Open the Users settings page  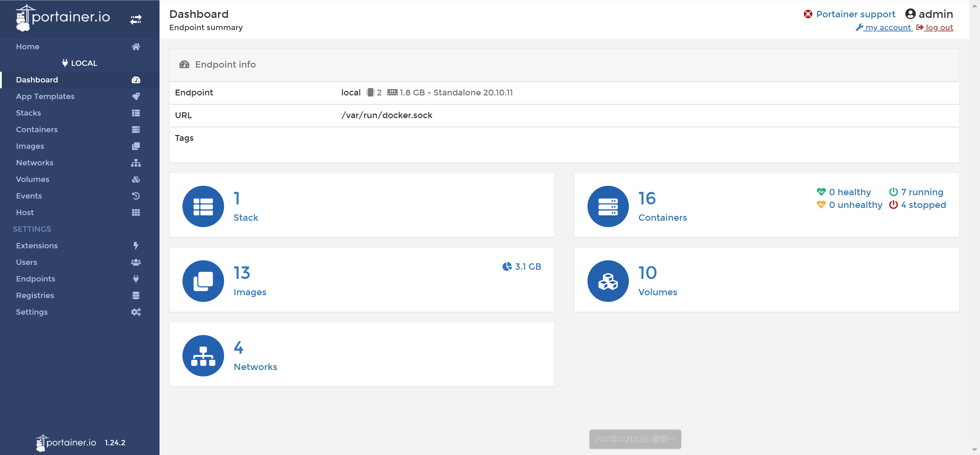[27, 263]
